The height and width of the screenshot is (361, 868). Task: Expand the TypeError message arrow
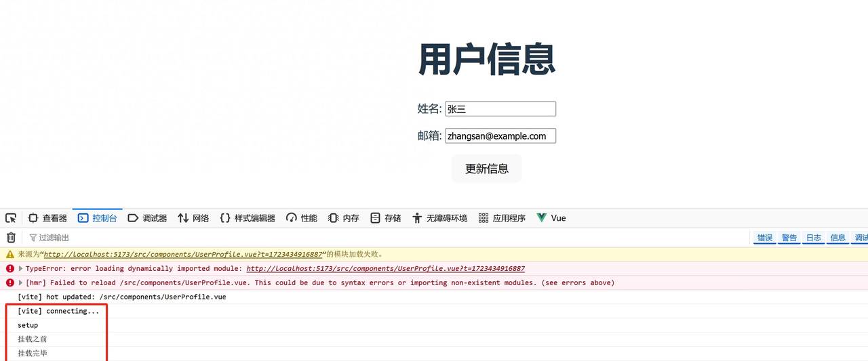click(20, 269)
